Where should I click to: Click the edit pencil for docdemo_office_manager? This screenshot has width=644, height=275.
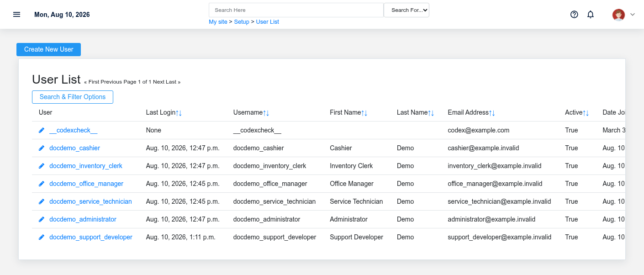coord(42,184)
